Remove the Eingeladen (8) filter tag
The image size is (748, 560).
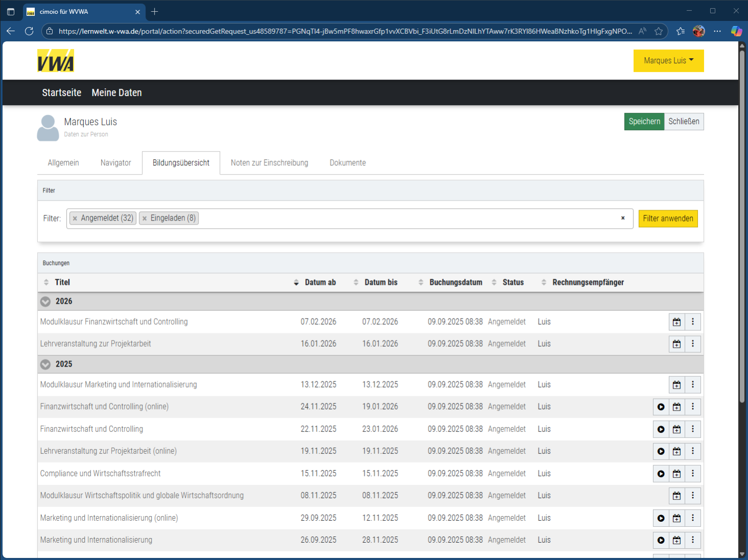point(144,218)
